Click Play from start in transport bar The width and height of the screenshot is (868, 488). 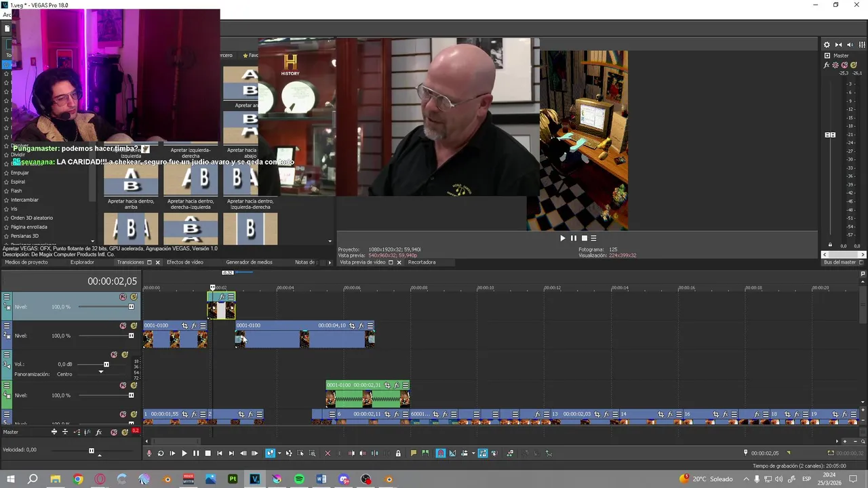[x=172, y=453]
